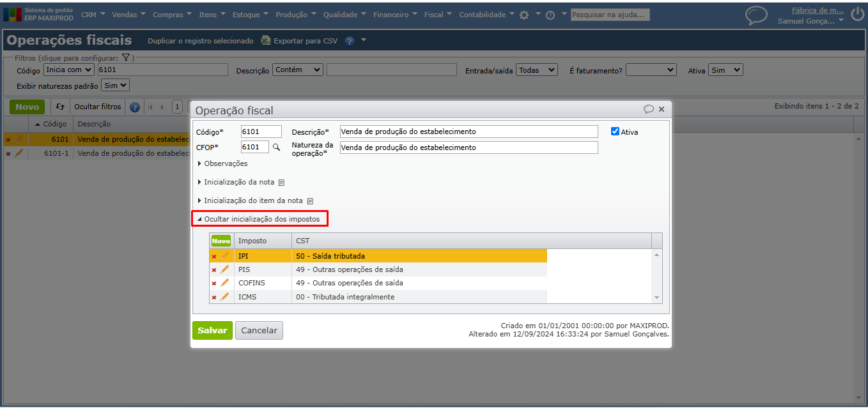Click Exportar para CSV

point(299,41)
